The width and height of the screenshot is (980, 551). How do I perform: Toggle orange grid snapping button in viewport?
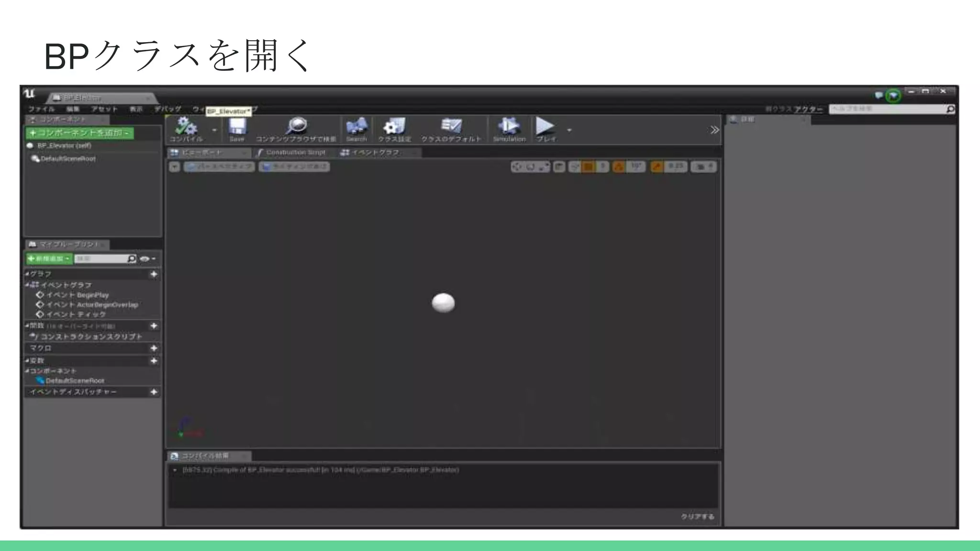588,166
